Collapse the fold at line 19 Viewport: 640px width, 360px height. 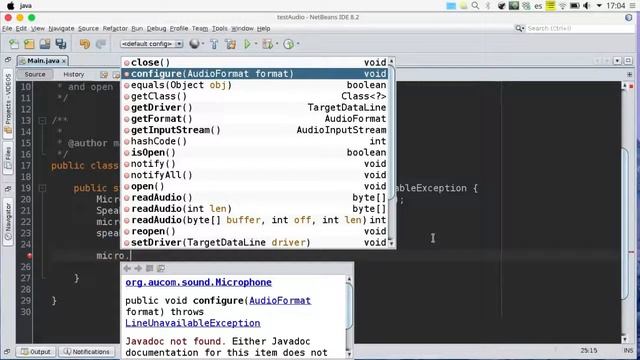(x=42, y=188)
